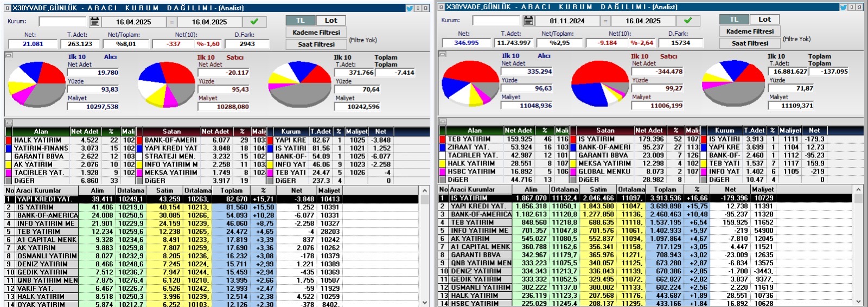The height and width of the screenshot is (307, 868).
Task: Click red swatch beside TEB YATIRIM in right Alan list
Action: click(442, 139)
